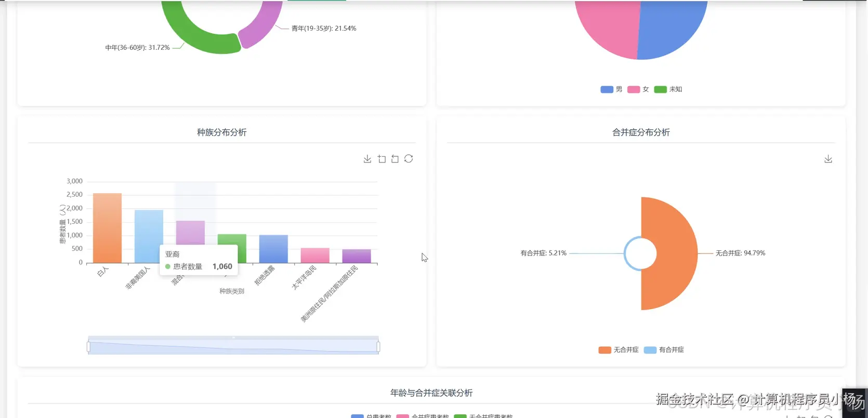Image resolution: width=868 pixels, height=418 pixels.
Task: Click the purple 青年 donut segment
Action: coord(264,27)
